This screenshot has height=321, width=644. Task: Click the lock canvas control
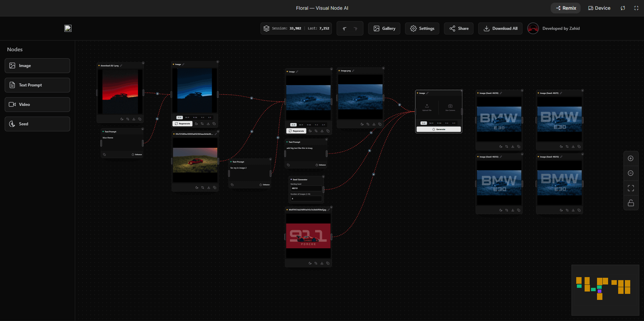(x=631, y=203)
